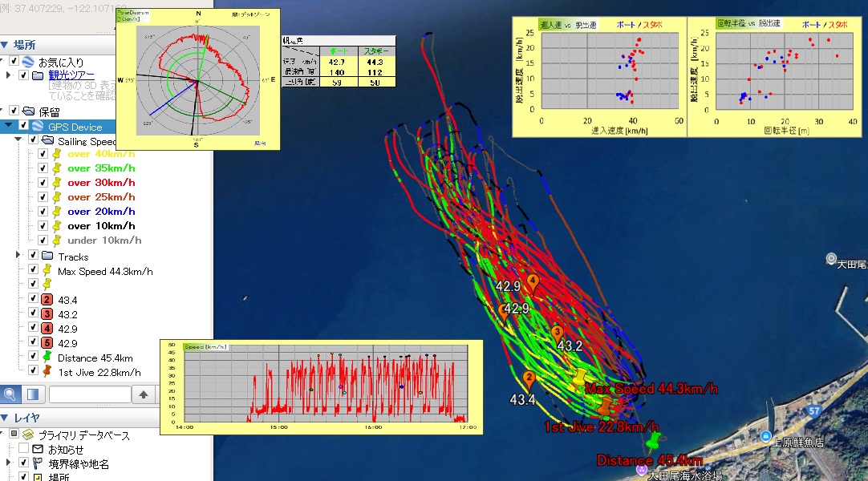Click the pushpin icon beside over 20km/h
The width and height of the screenshot is (868, 481).
pos(56,211)
